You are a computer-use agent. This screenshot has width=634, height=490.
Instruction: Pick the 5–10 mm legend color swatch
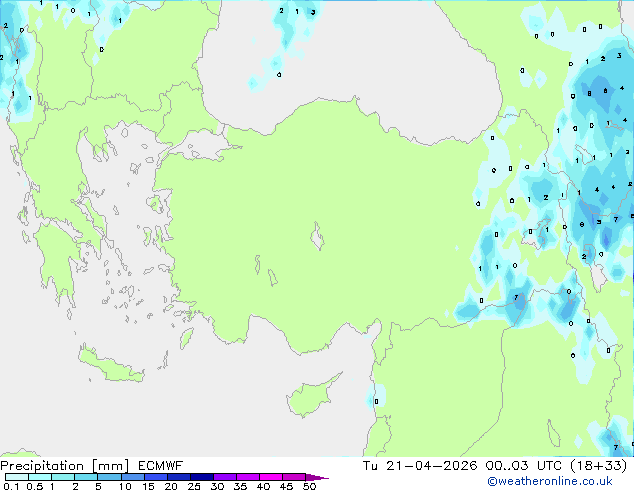tap(109, 477)
